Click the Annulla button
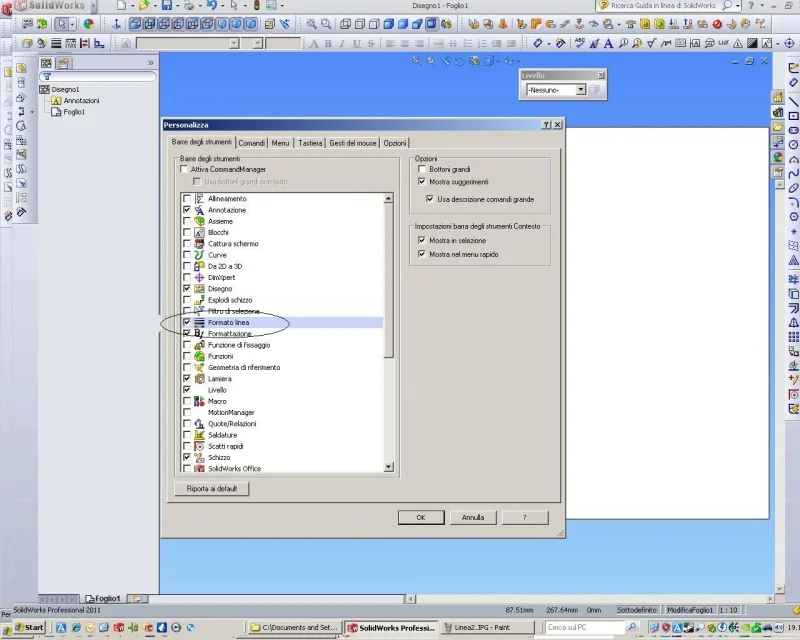800x640 pixels. click(x=473, y=518)
